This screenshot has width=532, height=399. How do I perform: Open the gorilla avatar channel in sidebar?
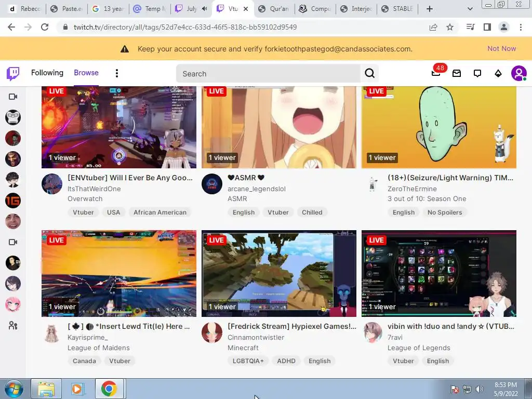tap(13, 117)
